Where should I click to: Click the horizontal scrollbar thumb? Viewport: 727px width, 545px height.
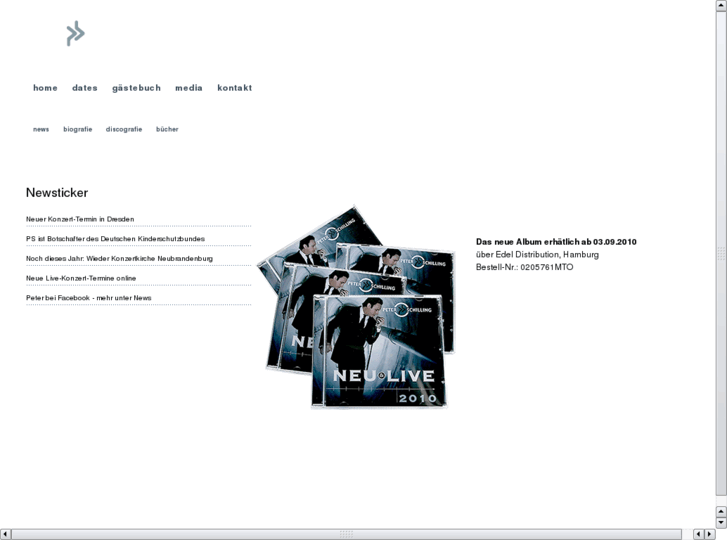click(346, 534)
